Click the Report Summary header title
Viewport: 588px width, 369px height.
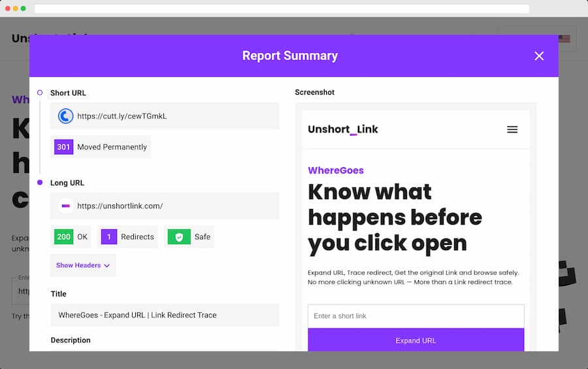tap(290, 56)
